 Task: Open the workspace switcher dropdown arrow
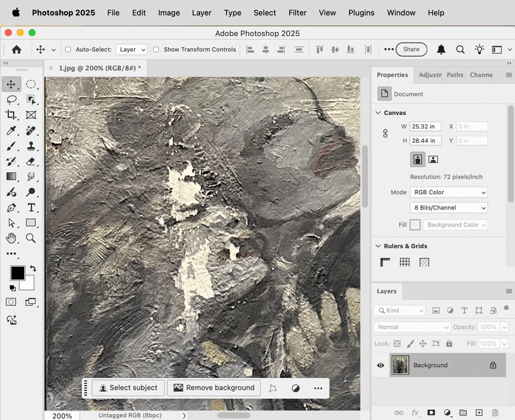coord(510,50)
